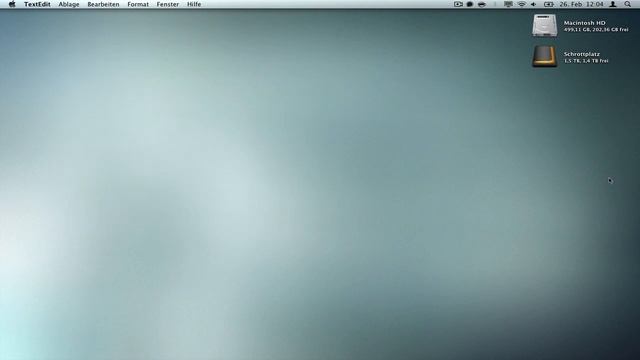Open the TextEdit application menu
The height and width of the screenshot is (360, 640).
click(x=37, y=4)
